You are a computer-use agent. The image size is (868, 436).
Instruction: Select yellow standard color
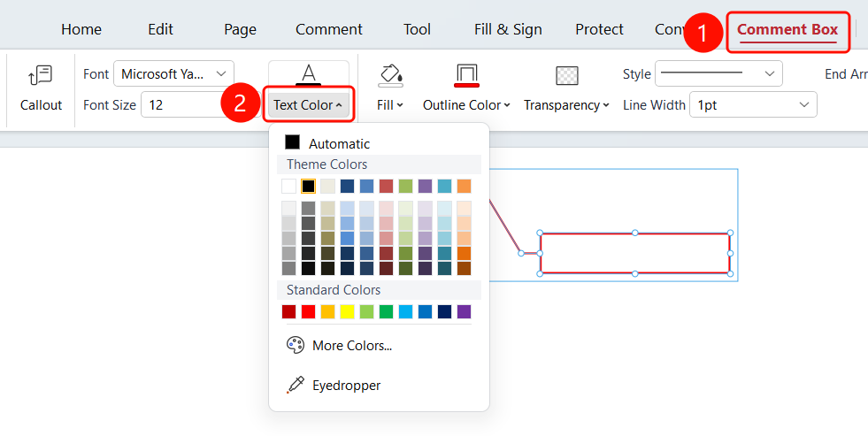[x=347, y=311]
